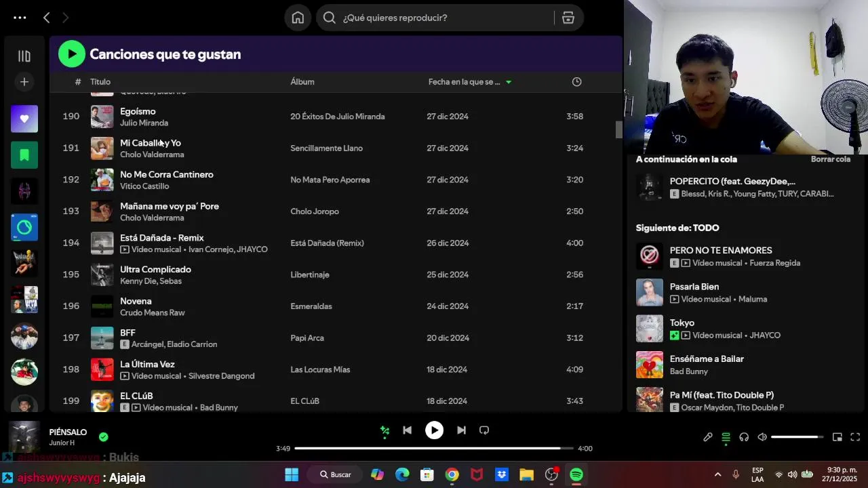Screen dimensions: 868x488
Task: Show hidden tray icons chevron
Action: (x=717, y=475)
